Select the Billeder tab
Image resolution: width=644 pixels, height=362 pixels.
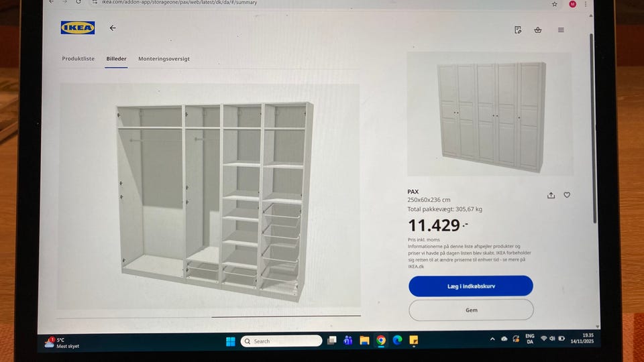pos(116,59)
